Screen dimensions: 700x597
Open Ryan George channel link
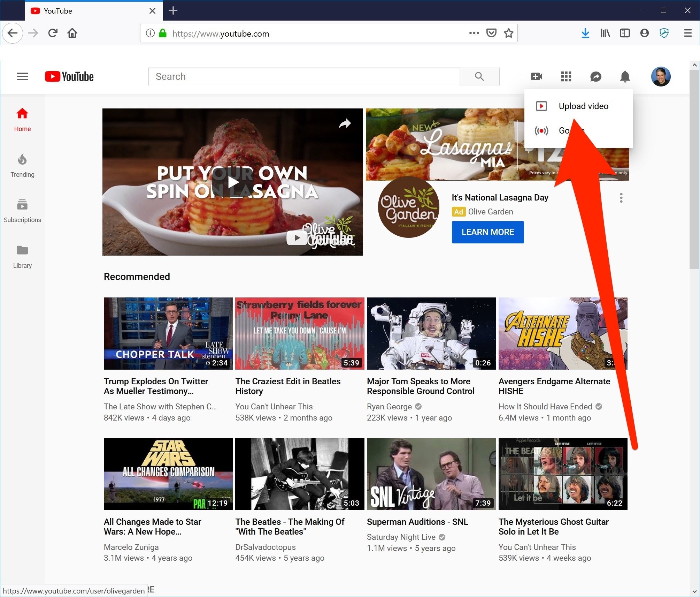(x=389, y=407)
